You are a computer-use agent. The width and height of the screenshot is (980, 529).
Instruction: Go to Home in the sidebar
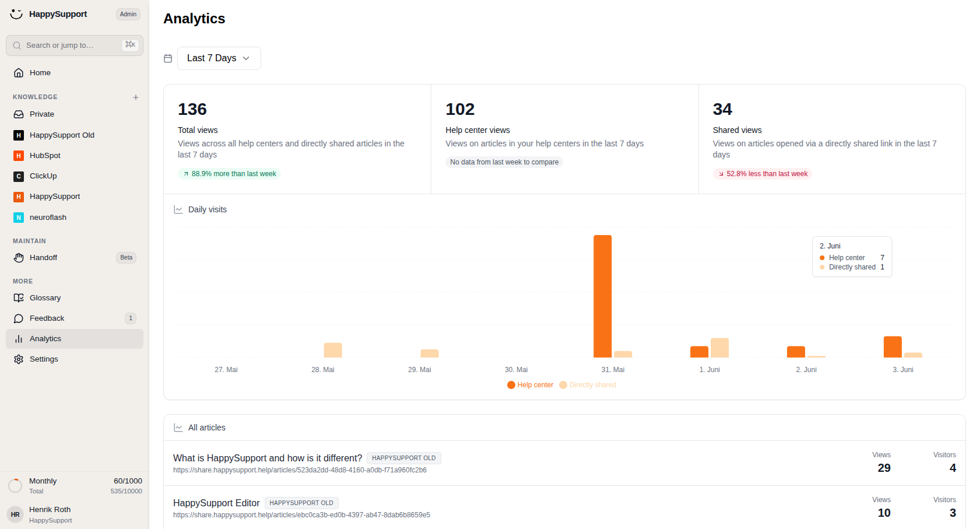tap(75, 73)
